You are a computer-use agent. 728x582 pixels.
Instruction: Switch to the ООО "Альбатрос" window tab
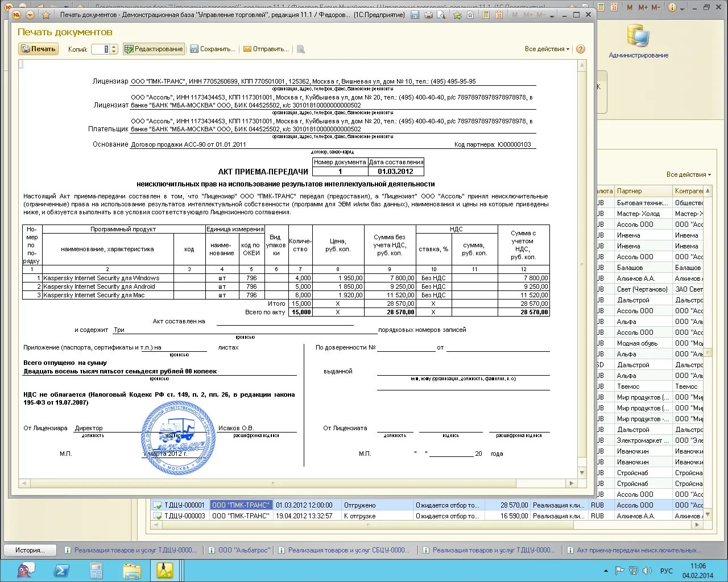(x=239, y=550)
